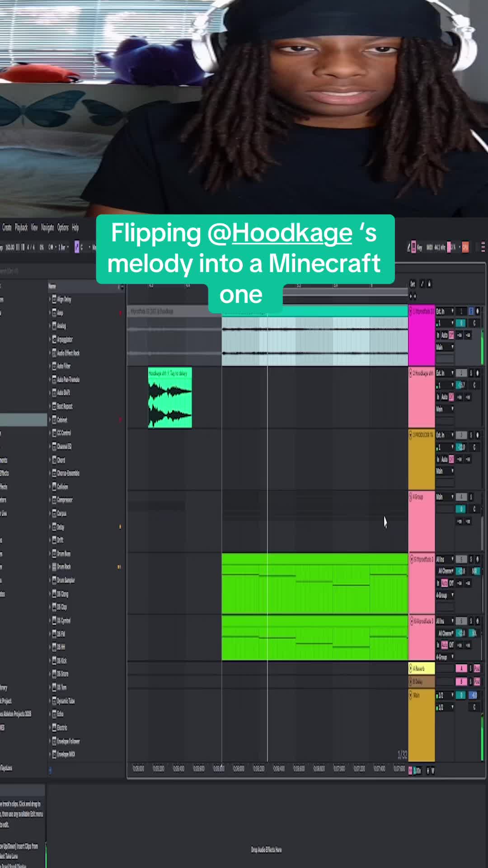
Task: Click the Auto Shift device icon
Action: tap(54, 393)
